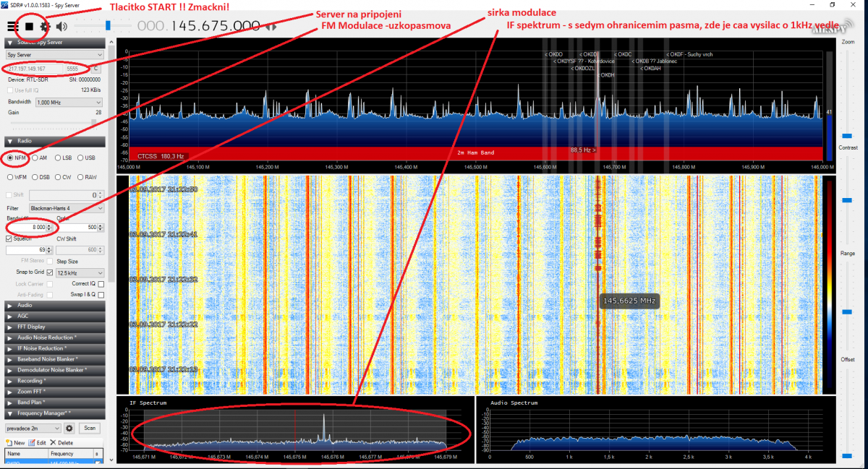The height and width of the screenshot is (469, 868).
Task: Click the Scan button
Action: point(89,428)
